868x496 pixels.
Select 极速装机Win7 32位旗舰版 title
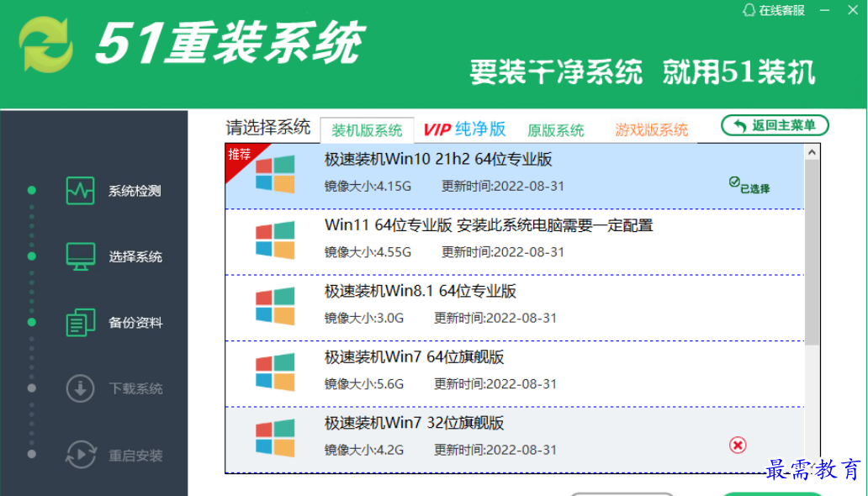click(x=414, y=423)
